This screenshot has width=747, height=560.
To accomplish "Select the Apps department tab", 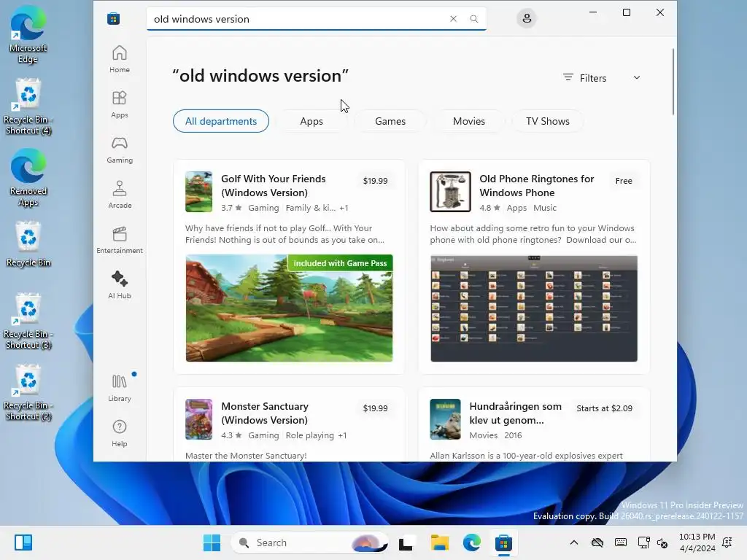I will coord(311,121).
